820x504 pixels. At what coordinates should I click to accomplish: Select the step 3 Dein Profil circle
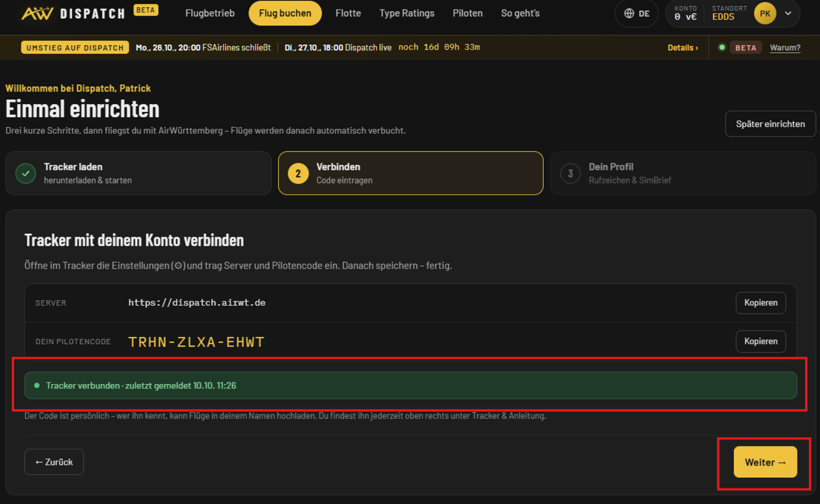pyautogui.click(x=570, y=173)
